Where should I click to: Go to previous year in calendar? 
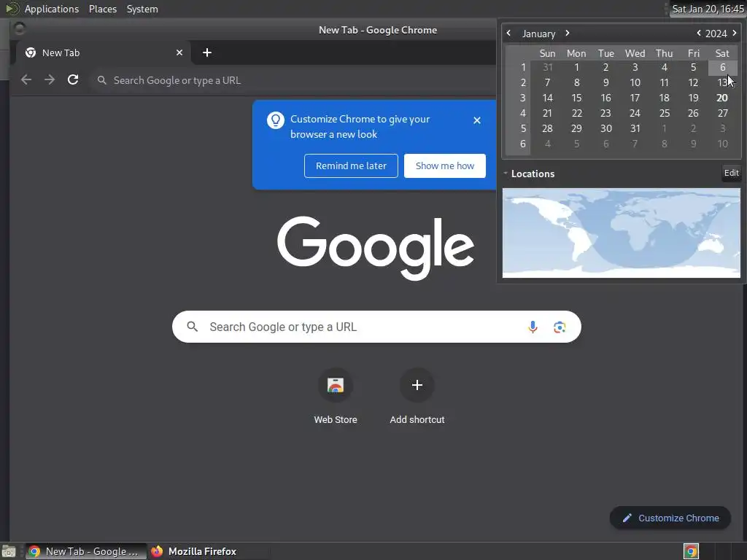pyautogui.click(x=698, y=33)
